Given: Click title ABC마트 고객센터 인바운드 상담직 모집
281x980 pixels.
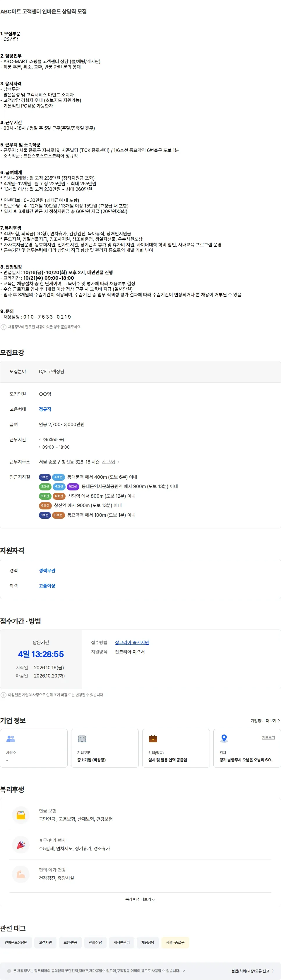Looking at the screenshot, I should (x=43, y=11).
